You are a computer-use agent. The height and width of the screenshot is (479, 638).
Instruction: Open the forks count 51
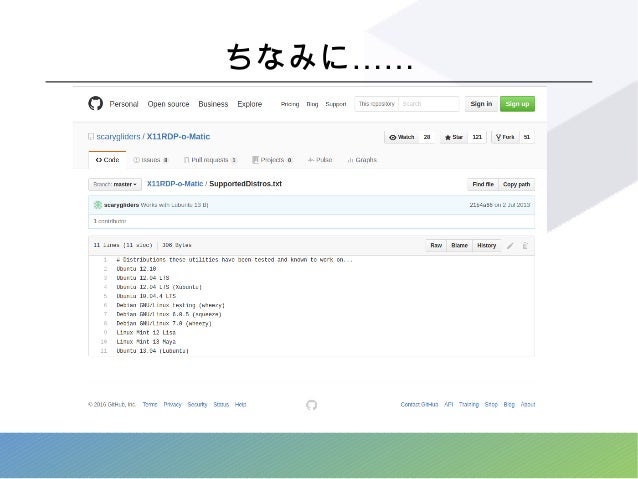[527, 137]
